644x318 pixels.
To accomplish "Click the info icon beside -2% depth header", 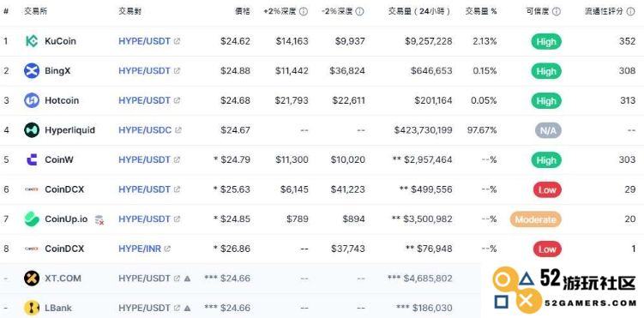I will click(x=360, y=11).
